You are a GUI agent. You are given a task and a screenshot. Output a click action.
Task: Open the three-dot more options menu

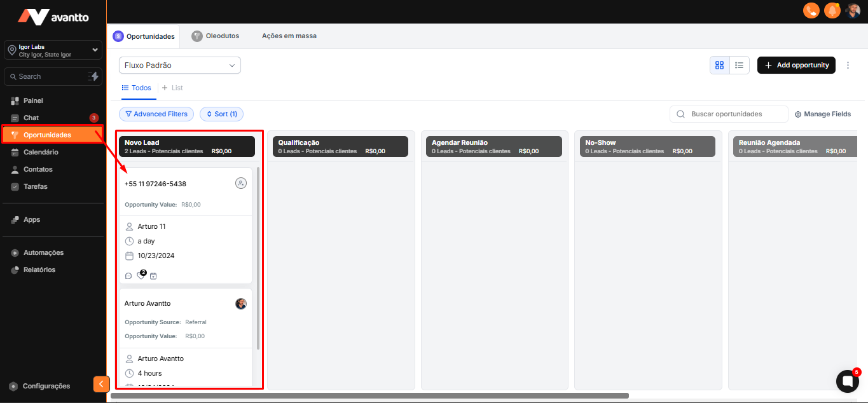pyautogui.click(x=847, y=65)
